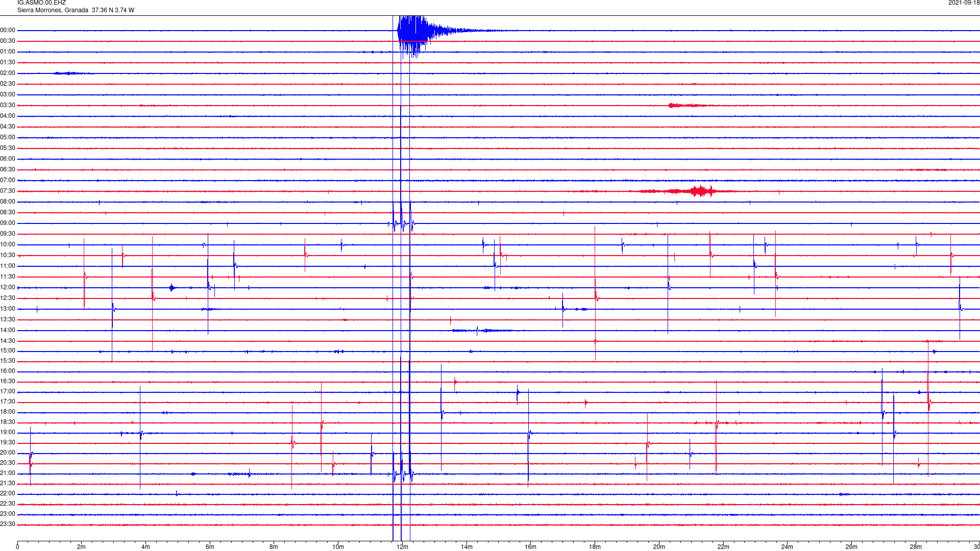Click the 0 minute axis tick label
The width and height of the screenshot is (980, 551).
(x=17, y=547)
